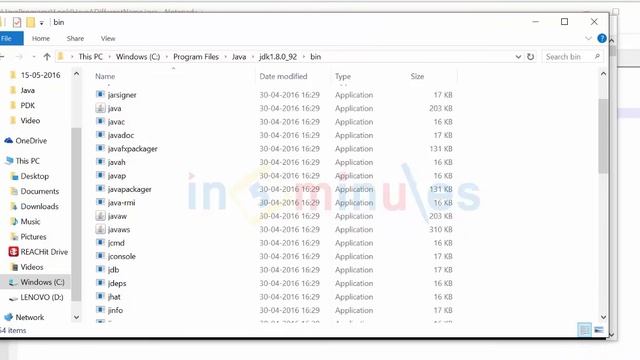Switch to large icons view layout
Image resolution: width=640 pixels, height=360 pixels.
tap(599, 330)
